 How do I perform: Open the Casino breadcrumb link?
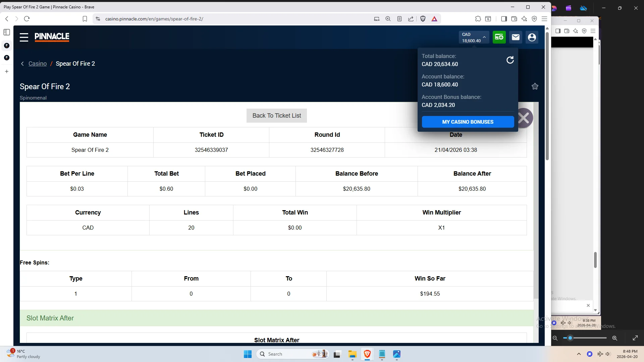pos(38,64)
